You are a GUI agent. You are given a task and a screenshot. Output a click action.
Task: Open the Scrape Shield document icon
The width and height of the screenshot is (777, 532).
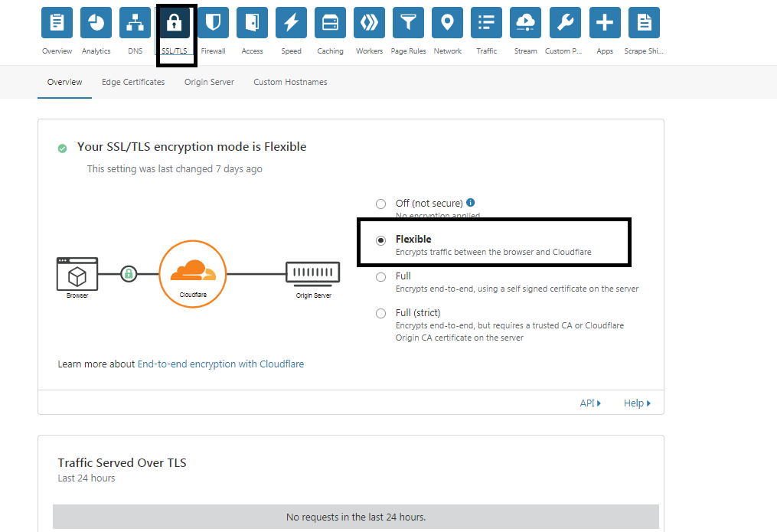coord(645,23)
